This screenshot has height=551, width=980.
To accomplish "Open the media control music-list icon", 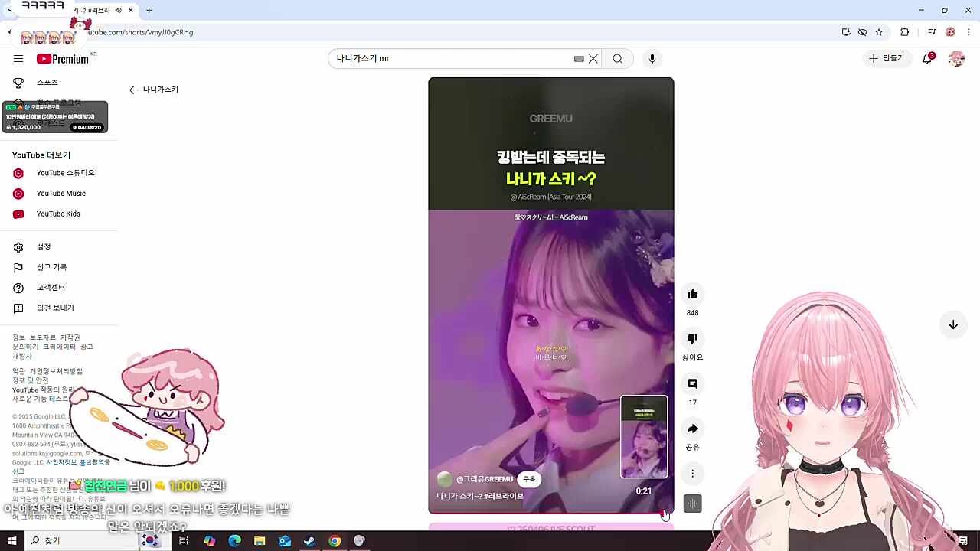I will [x=932, y=32].
